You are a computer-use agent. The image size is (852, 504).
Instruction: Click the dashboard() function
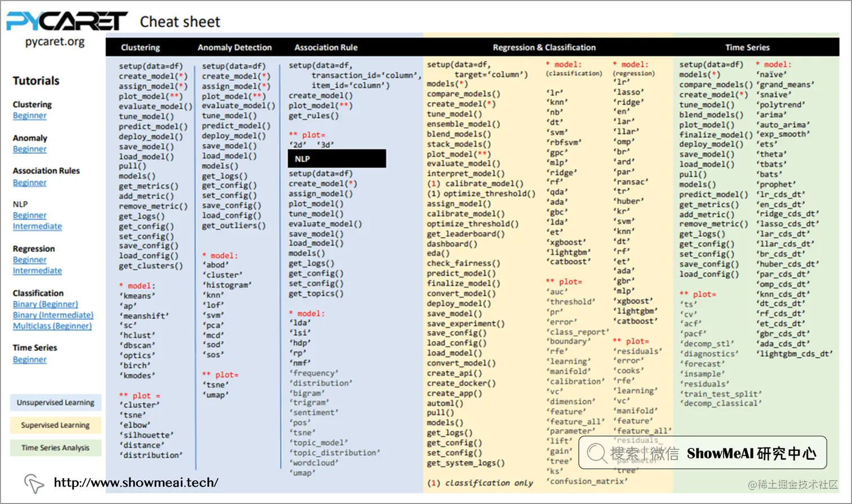(452, 244)
